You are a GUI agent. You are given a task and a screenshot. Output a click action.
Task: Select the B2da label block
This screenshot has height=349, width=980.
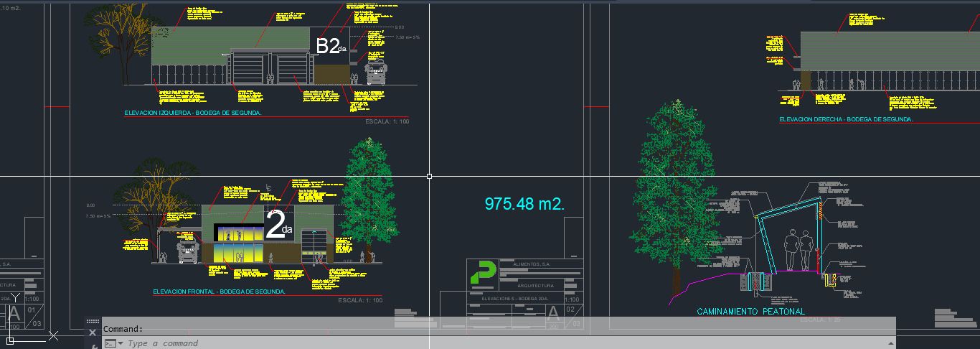[330, 47]
